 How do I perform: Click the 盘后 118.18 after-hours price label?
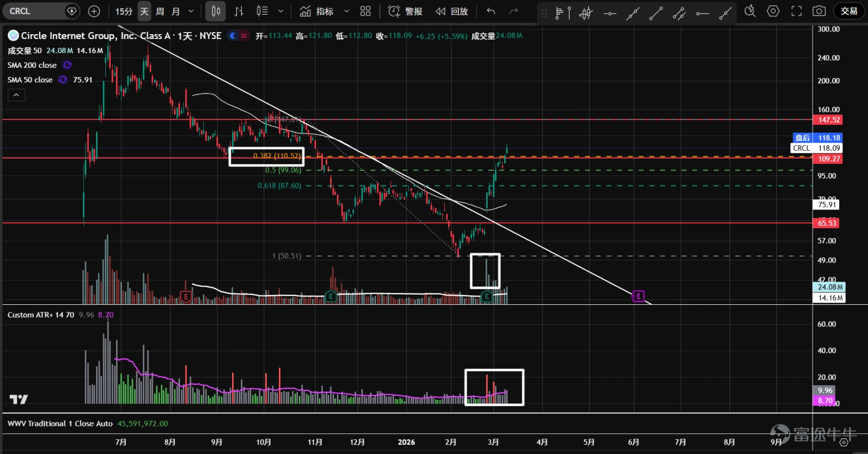818,138
